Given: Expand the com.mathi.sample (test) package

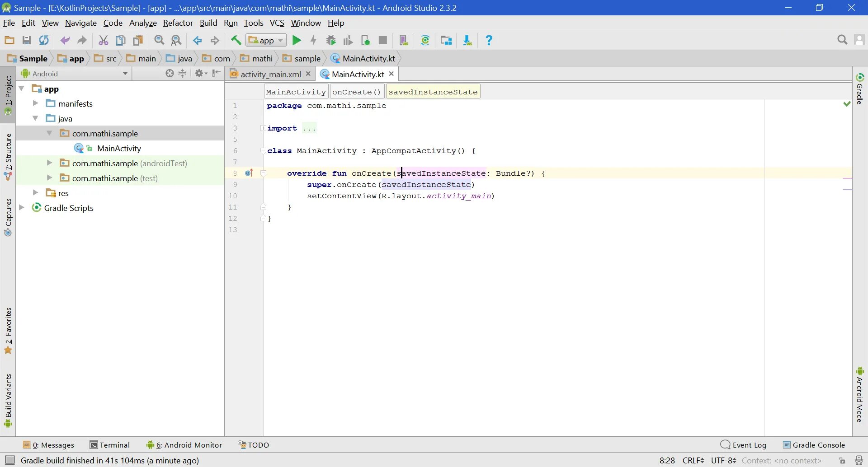Looking at the screenshot, I should click(x=50, y=178).
